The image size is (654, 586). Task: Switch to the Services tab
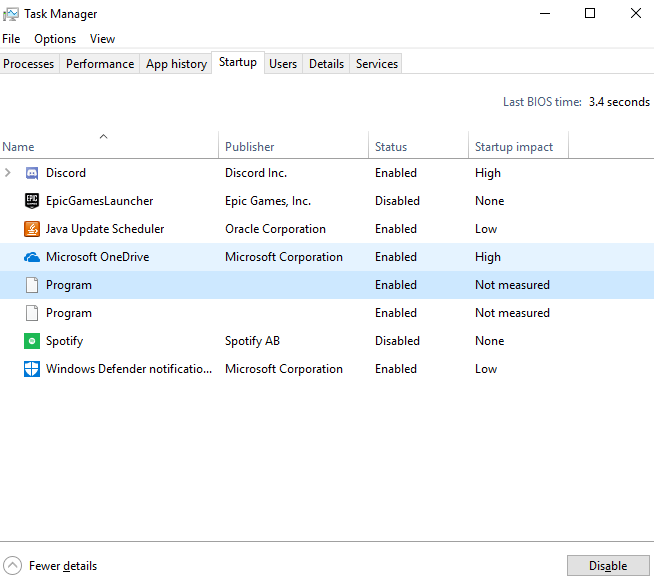(x=377, y=64)
